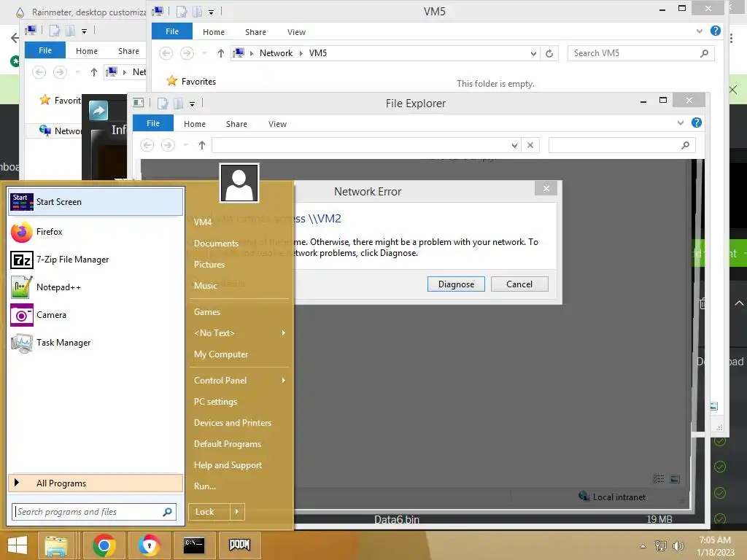Open Default Programs
The image size is (747, 560).
239,444
